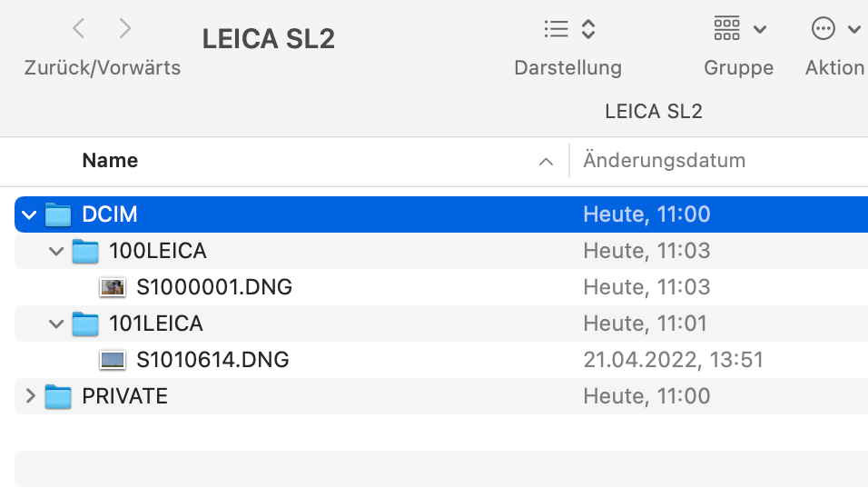Click the S1000001.DNG thumbnail icon

[x=113, y=287]
